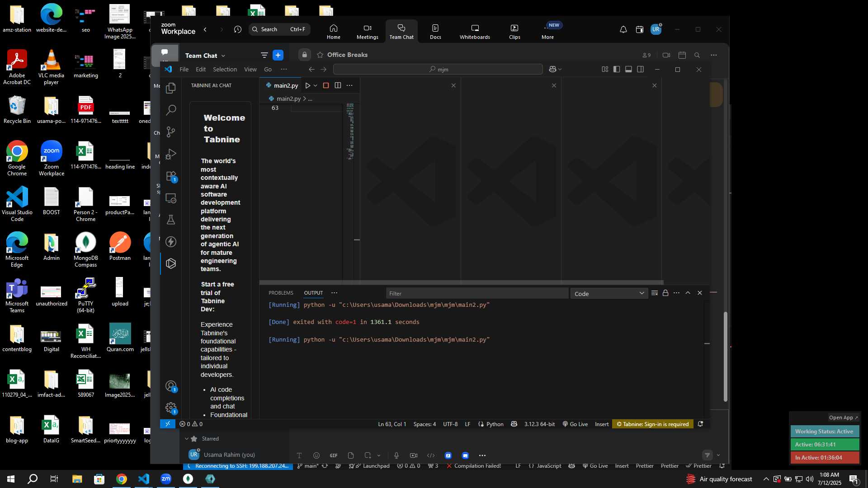Click the 3.12.3 64-bit interpreter selector
The width and height of the screenshot is (868, 488).
tap(539, 424)
